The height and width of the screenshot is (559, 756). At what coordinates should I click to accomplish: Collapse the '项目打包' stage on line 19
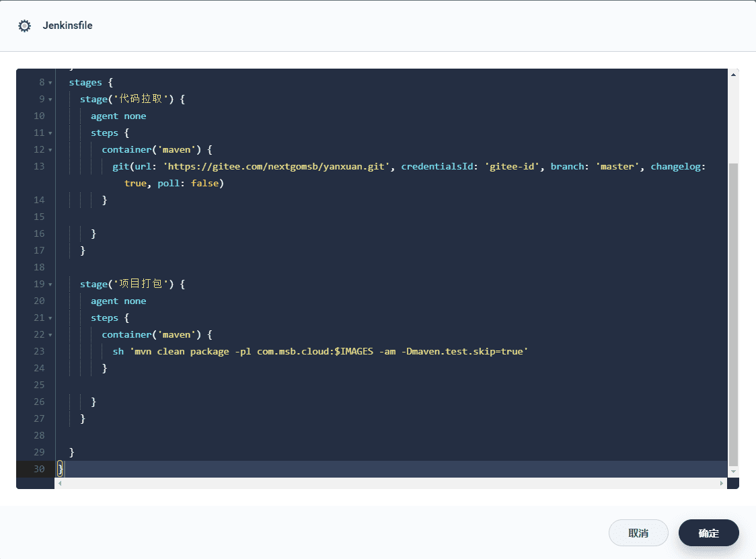50,285
